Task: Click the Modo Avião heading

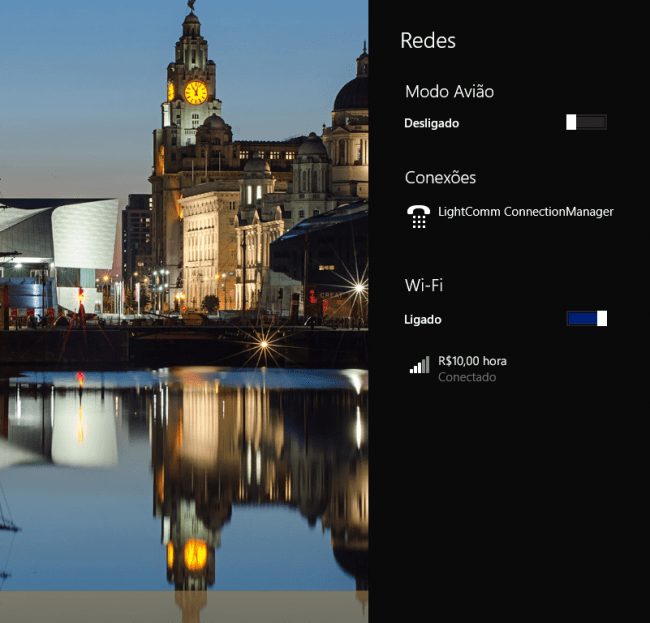Action: tap(449, 92)
